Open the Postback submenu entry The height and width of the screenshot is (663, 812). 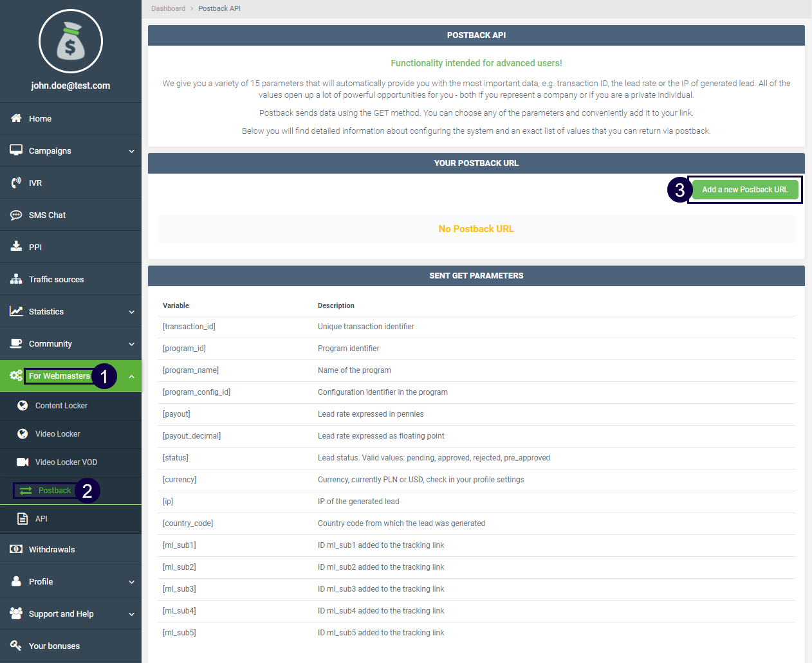coord(55,491)
